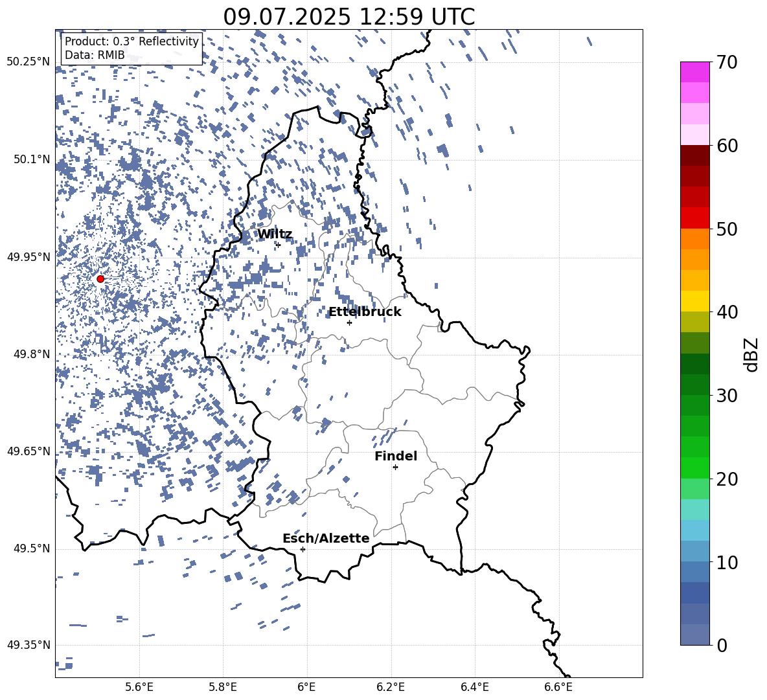This screenshot has height=700, width=767.
Task: Click the 6.6°E longitude label
Action: [x=558, y=687]
